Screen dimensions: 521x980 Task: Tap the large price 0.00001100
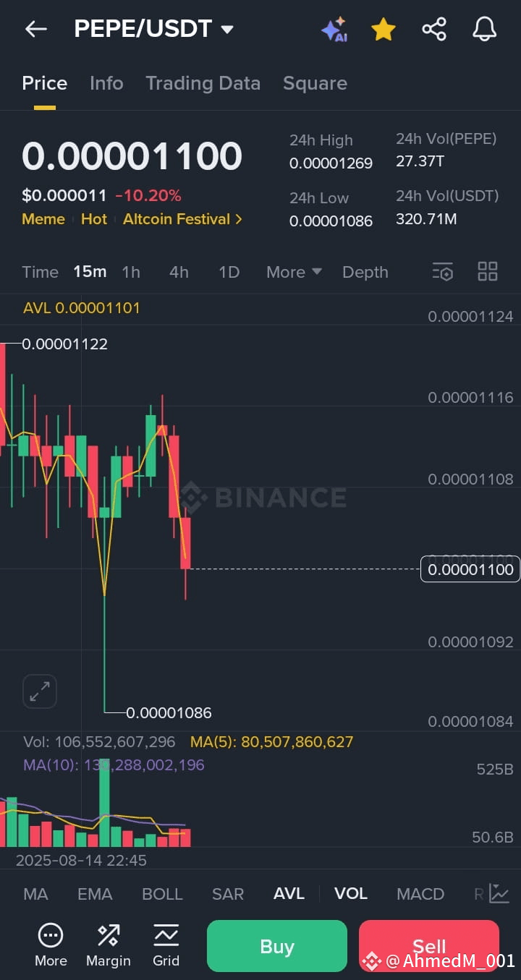tap(132, 155)
